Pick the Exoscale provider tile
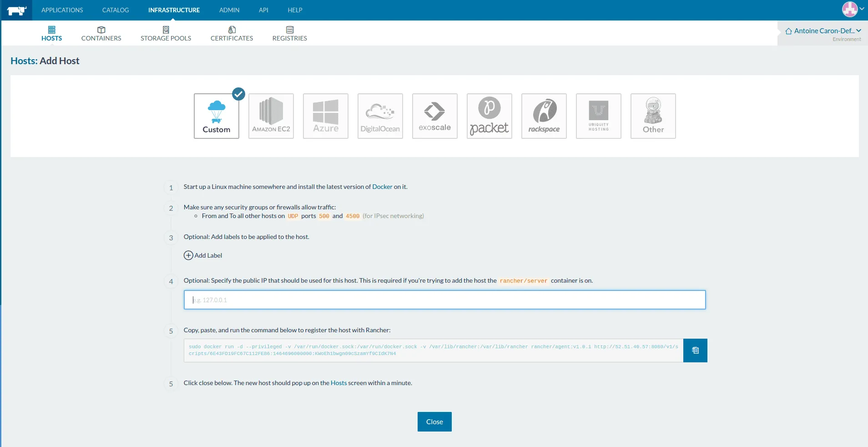 coord(435,116)
